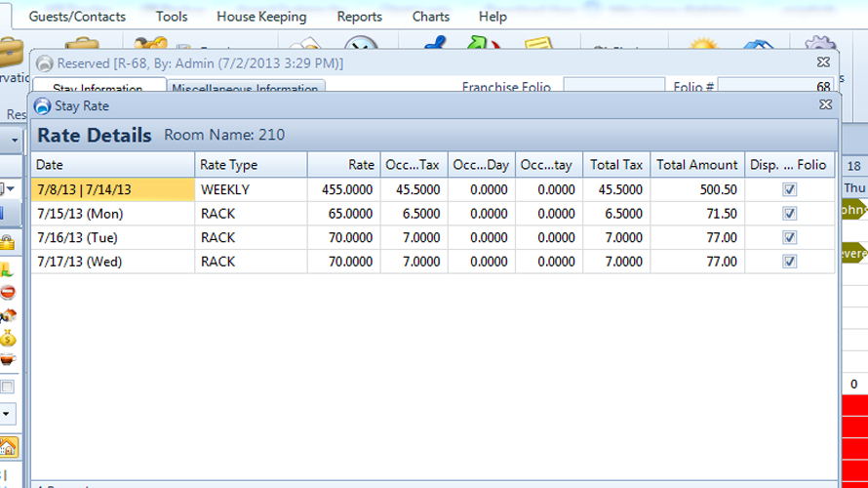Click the red no-entry icon in sidebar

click(x=8, y=292)
